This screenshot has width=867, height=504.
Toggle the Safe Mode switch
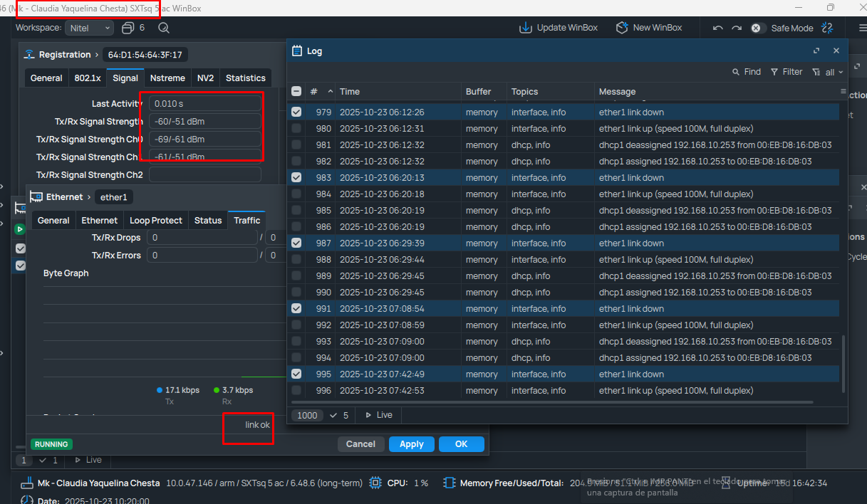pos(757,28)
